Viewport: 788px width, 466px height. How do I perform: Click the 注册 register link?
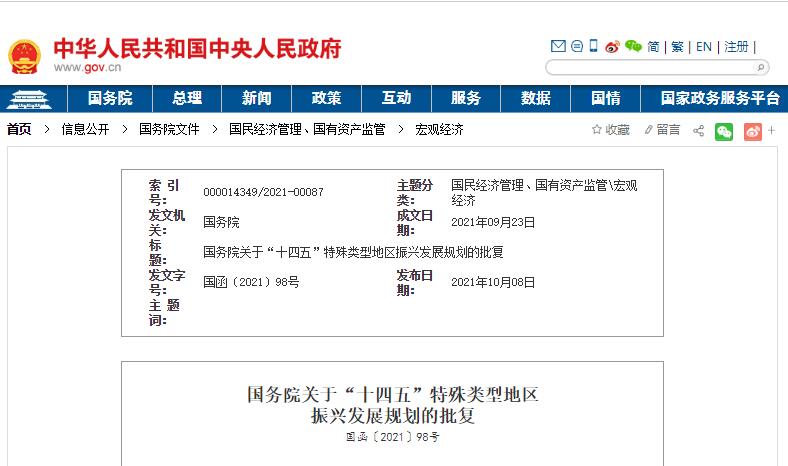(736, 47)
